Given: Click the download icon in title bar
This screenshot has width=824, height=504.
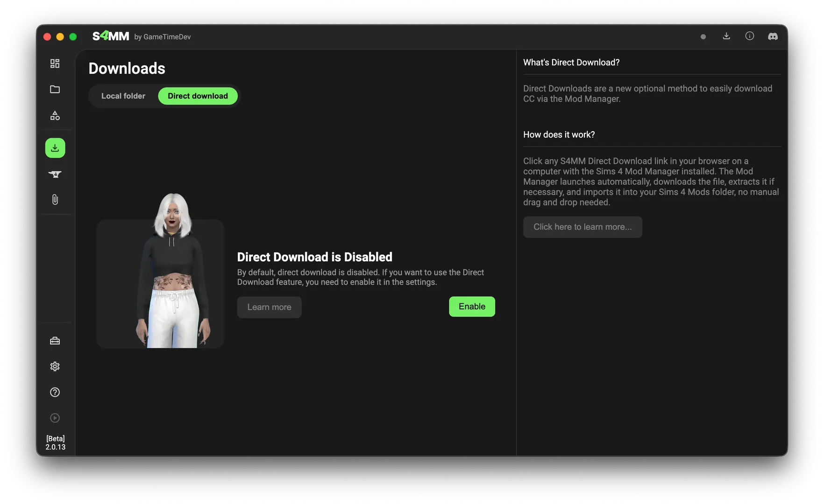Looking at the screenshot, I should point(726,36).
